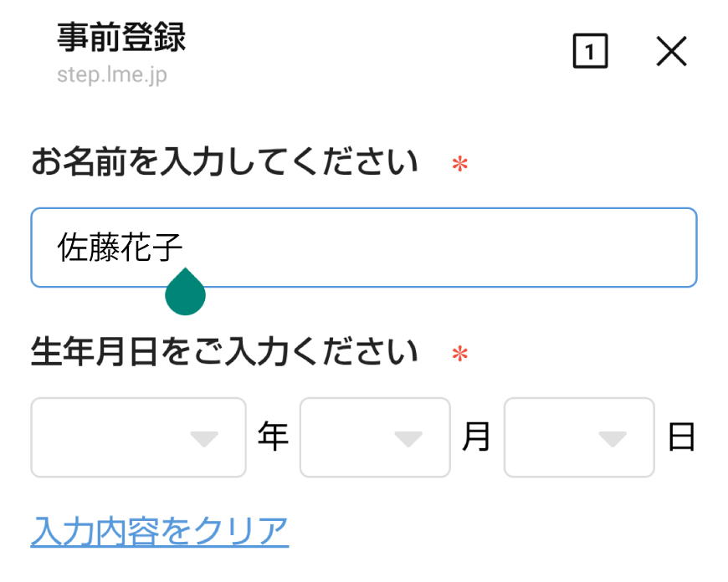
Task: Tap the 年 unit label beside year box
Action: [274, 436]
